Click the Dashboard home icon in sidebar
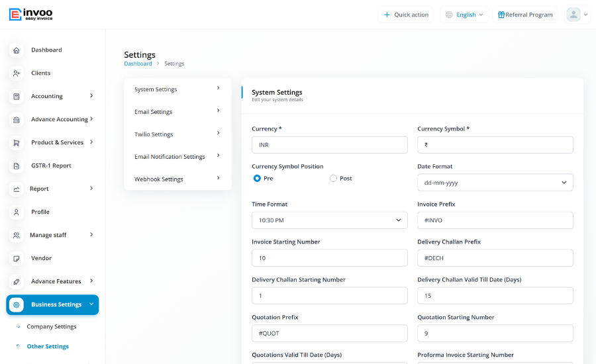Viewport: 596px width, 364px height. click(17, 50)
